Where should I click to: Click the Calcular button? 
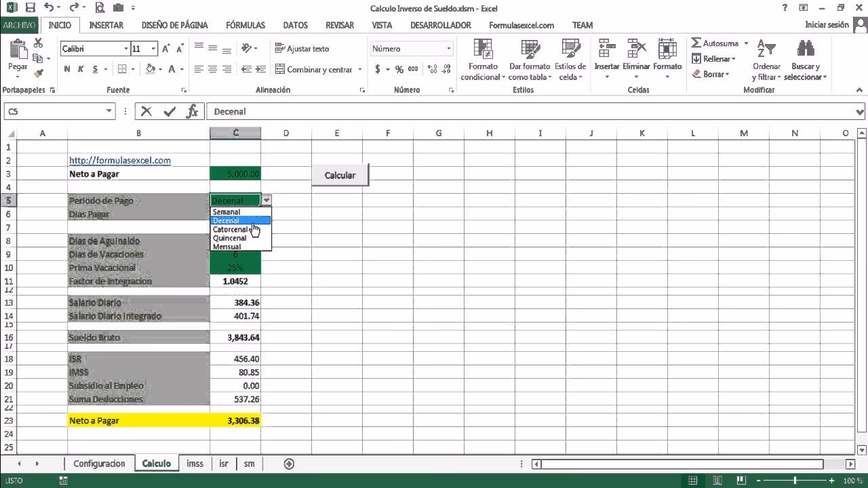(340, 175)
